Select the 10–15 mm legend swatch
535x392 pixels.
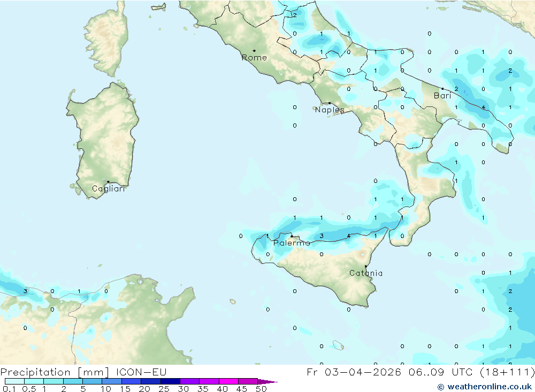(112, 381)
